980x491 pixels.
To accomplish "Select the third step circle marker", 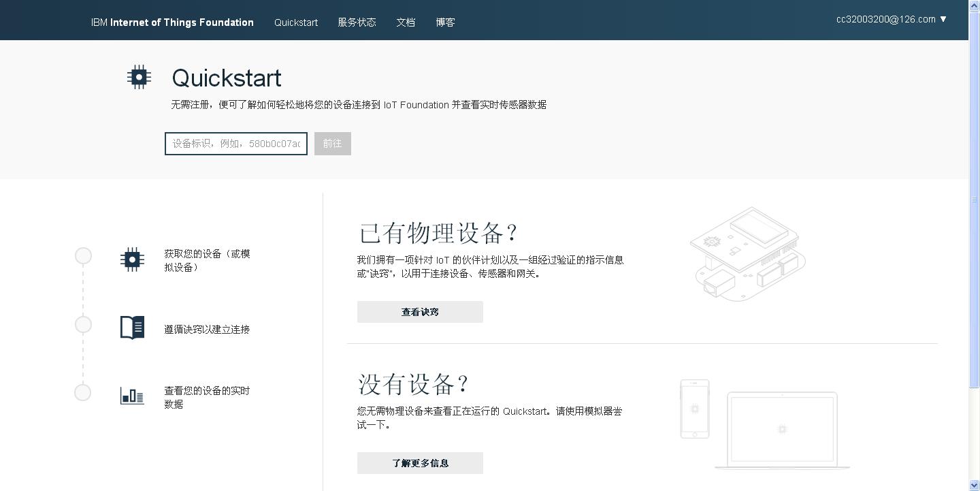I will point(83,393).
